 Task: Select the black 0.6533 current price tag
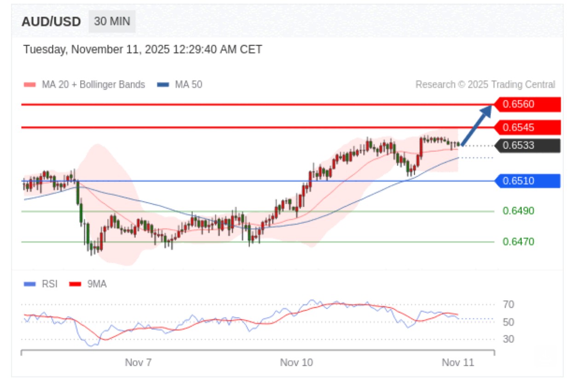527,146
